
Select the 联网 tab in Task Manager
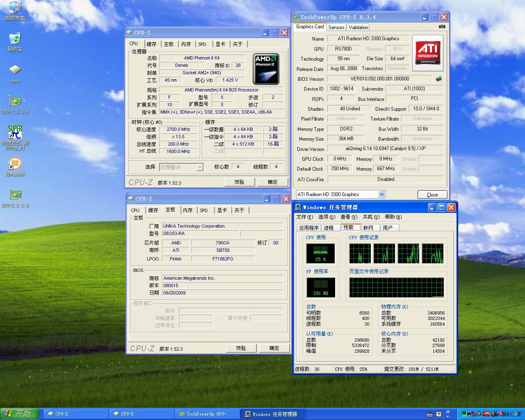368,228
